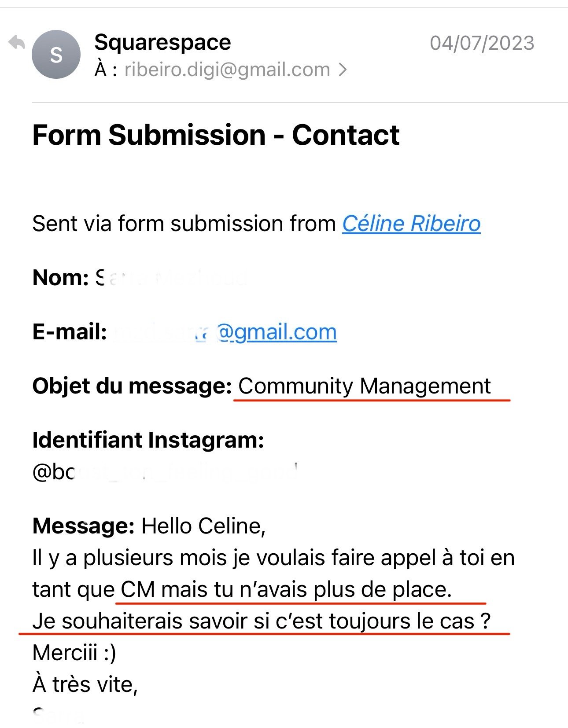Tap the 04/07/2023 date label
This screenshot has width=568, height=728.
482,43
